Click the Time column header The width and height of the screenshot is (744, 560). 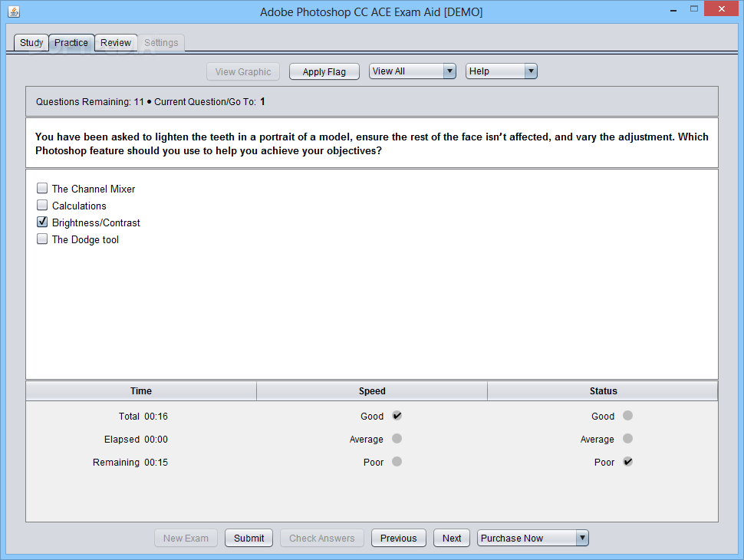[x=141, y=391]
